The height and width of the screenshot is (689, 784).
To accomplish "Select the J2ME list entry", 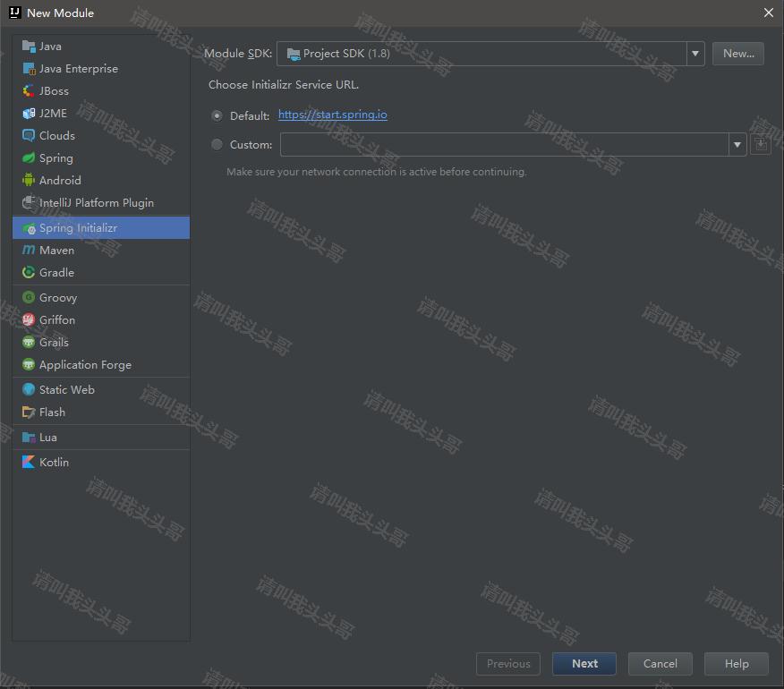I will click(101, 114).
